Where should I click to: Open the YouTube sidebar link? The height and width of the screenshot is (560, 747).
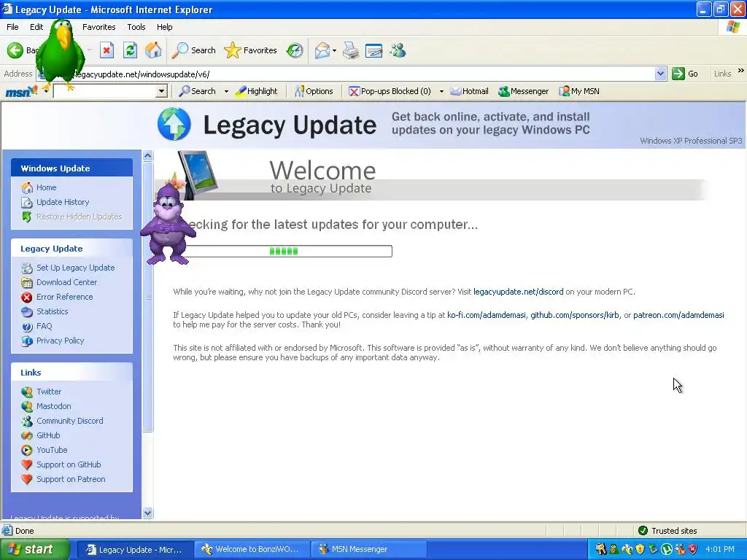pyautogui.click(x=52, y=450)
